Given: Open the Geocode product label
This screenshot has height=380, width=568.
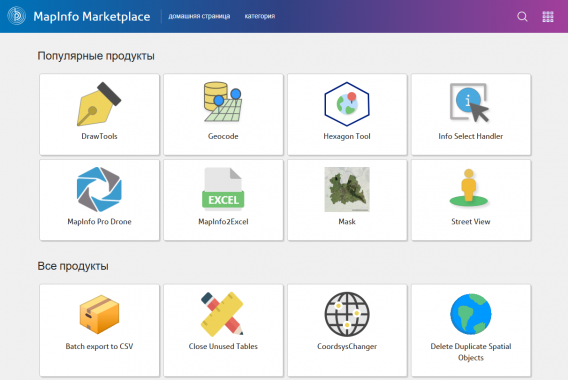Looking at the screenshot, I should click(223, 136).
